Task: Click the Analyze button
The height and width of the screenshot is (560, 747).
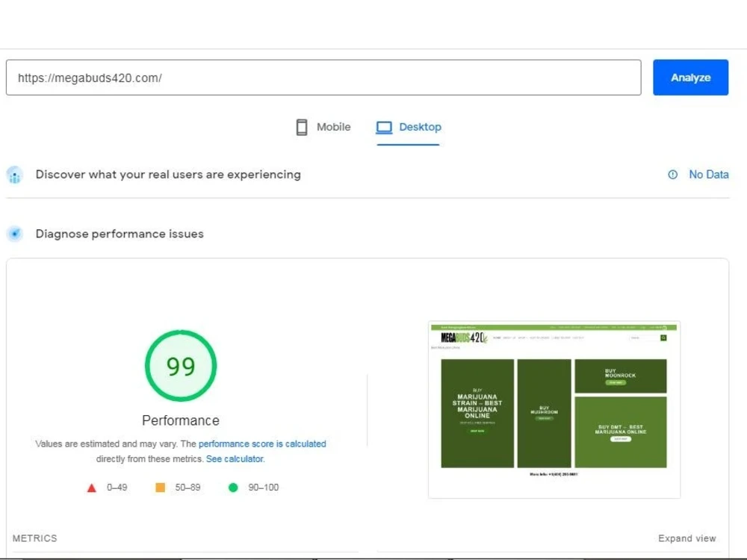Action: click(x=690, y=77)
